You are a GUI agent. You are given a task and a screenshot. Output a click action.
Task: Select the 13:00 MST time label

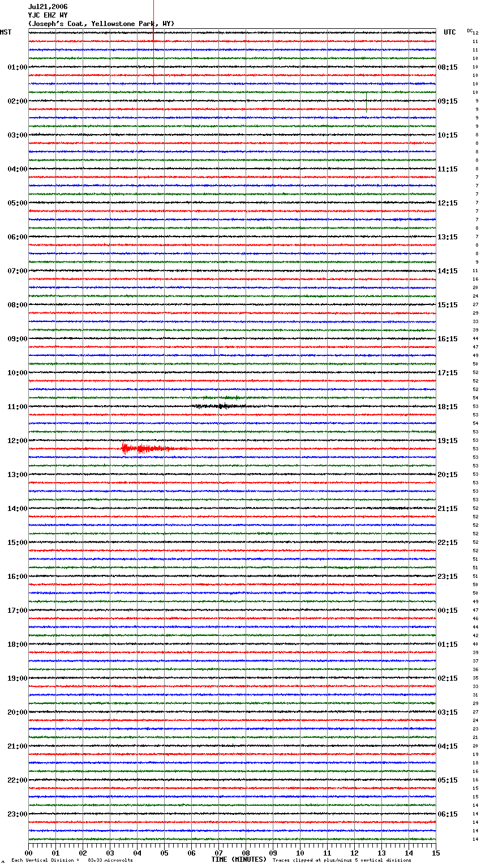click(18, 475)
